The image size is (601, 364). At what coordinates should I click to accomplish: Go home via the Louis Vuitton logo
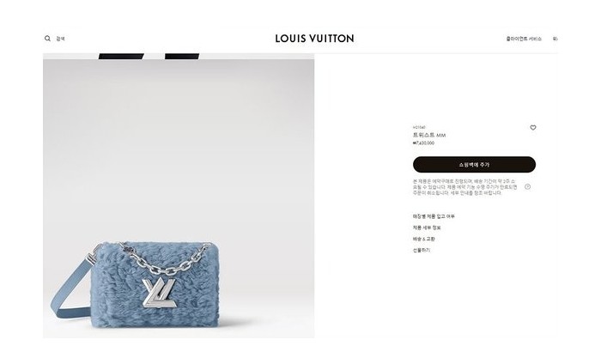click(x=314, y=39)
